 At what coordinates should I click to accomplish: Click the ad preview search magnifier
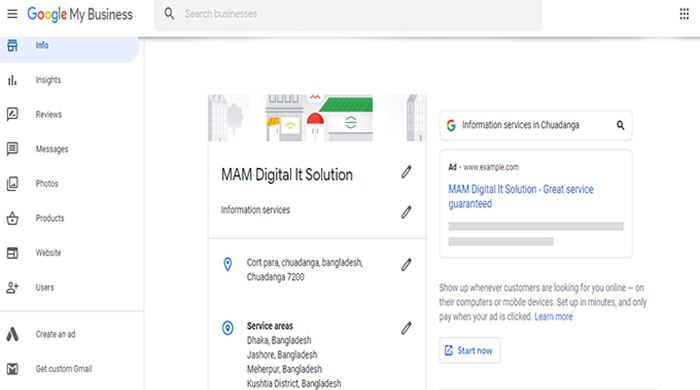pyautogui.click(x=620, y=125)
